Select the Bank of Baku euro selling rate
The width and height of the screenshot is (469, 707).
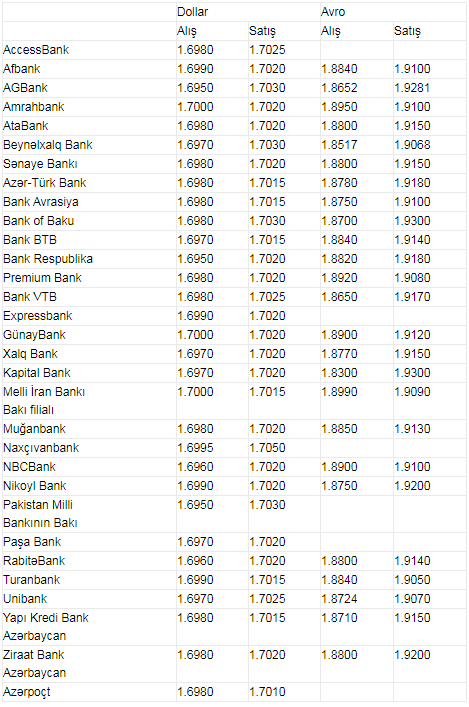[412, 220]
